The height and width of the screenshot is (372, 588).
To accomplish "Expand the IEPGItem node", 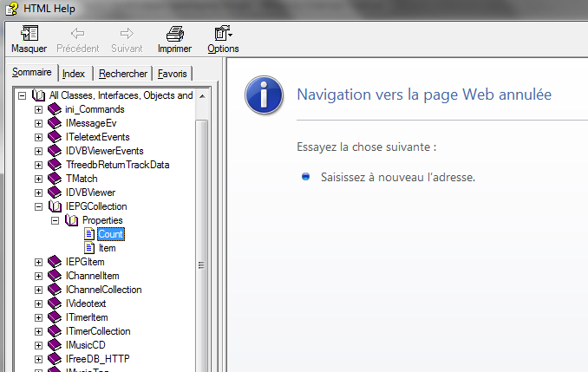I will tap(38, 262).
